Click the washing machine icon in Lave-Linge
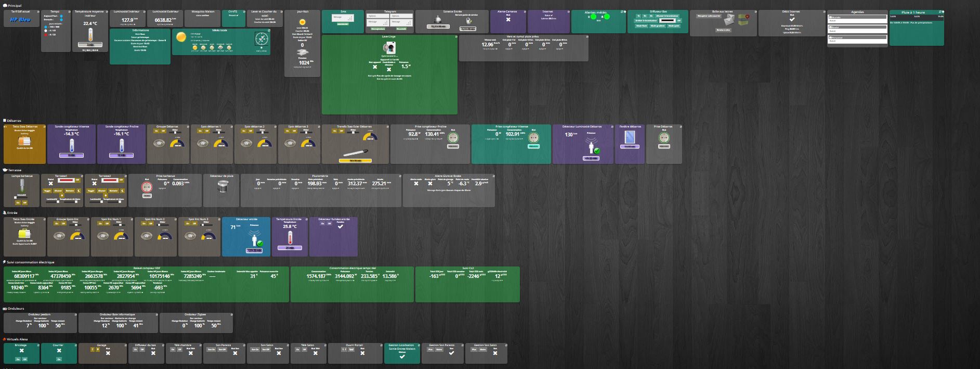 coord(389,48)
